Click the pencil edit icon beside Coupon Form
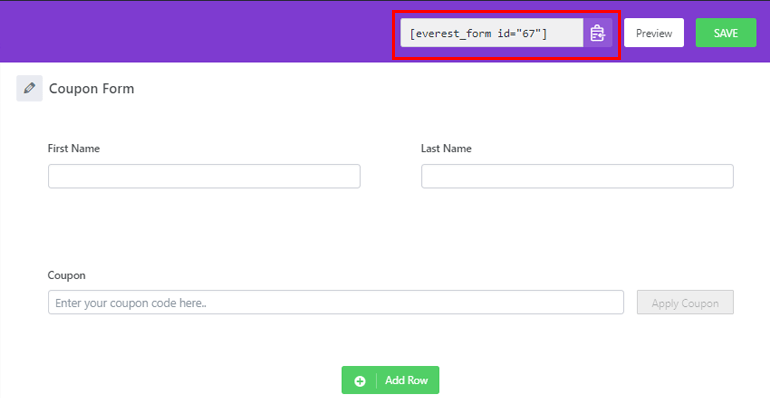This screenshot has width=770, height=398. click(29, 88)
